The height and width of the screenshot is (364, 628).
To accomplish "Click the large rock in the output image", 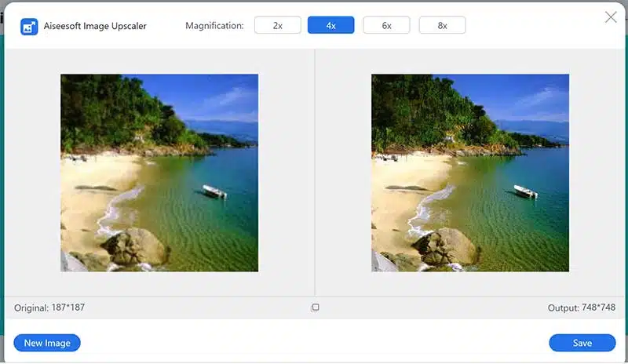I will tap(446, 246).
